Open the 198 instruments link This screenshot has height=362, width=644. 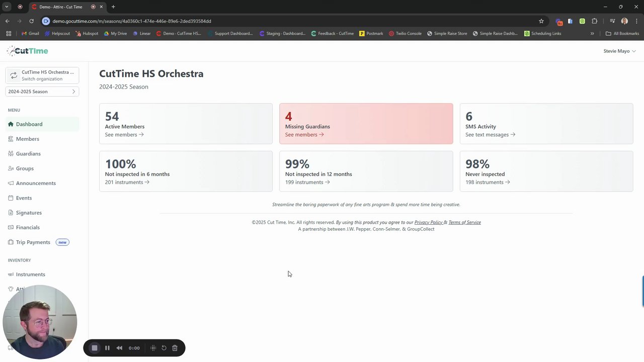point(488,182)
